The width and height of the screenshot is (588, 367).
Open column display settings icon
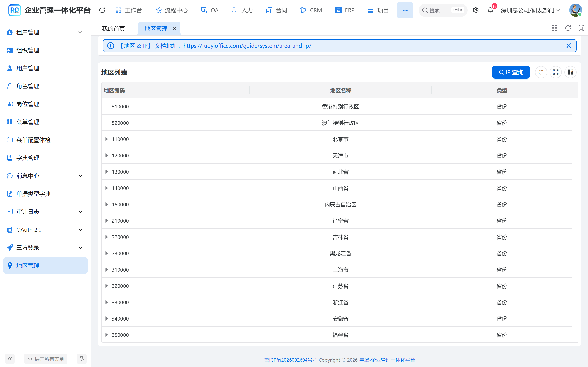pyautogui.click(x=570, y=72)
